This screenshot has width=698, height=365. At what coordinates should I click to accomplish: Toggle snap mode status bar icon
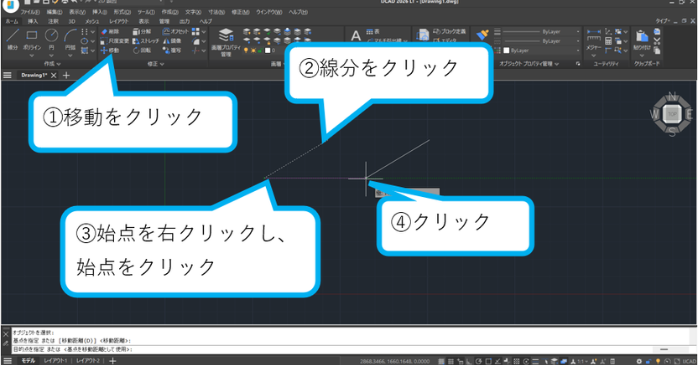pyautogui.click(x=441, y=361)
